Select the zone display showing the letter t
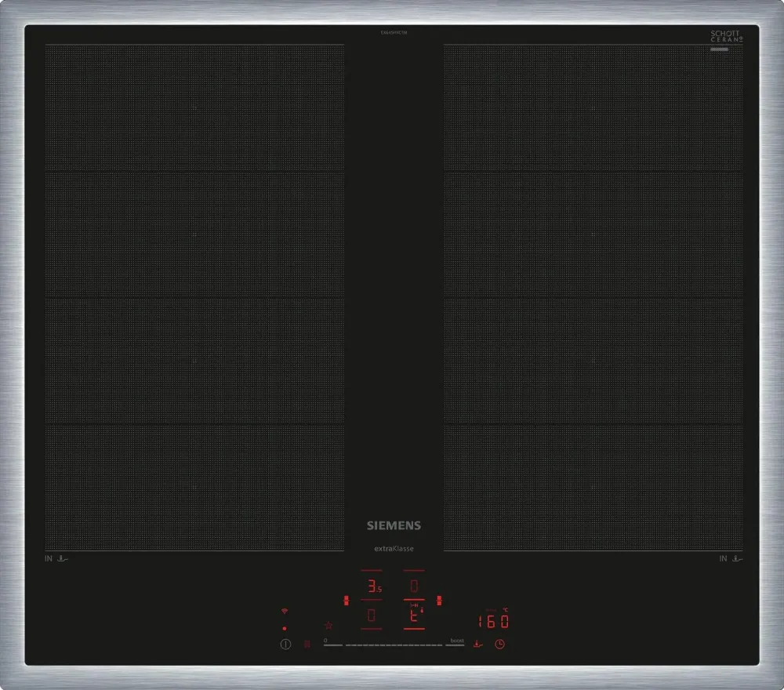 tap(414, 616)
